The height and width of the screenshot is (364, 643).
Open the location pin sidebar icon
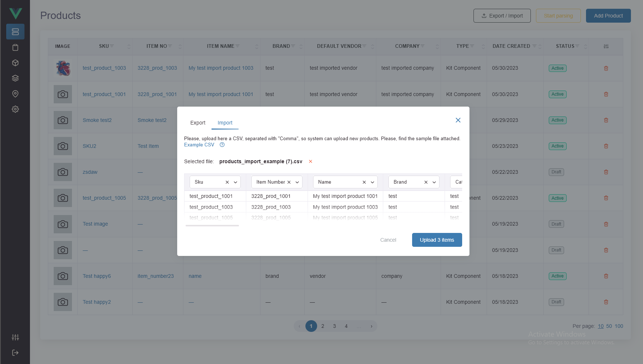pyautogui.click(x=15, y=94)
